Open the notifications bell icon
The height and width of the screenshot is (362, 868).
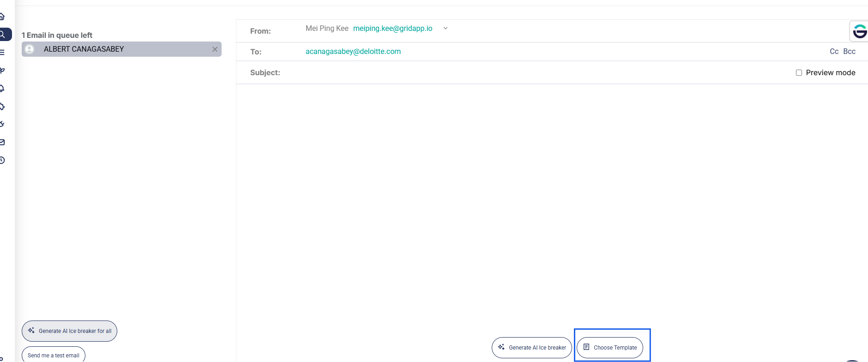[x=2, y=88]
